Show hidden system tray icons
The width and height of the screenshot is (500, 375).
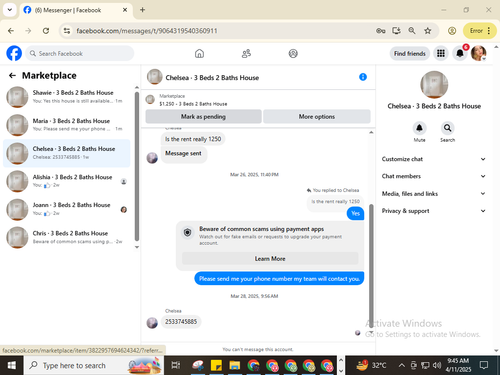pyautogui.click(x=402, y=365)
